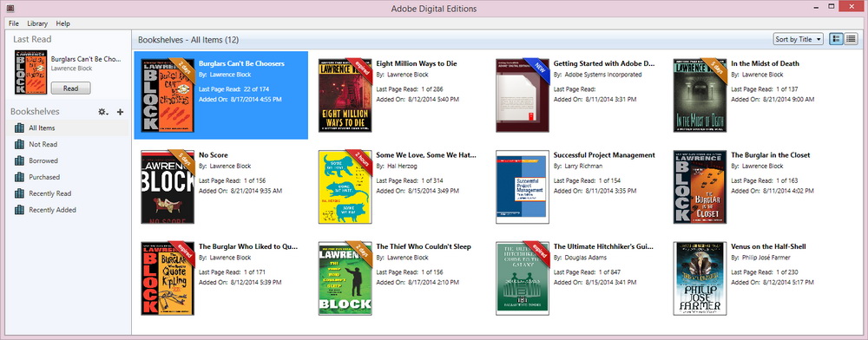Click Adobe Systems Incorporated author text
Viewport: 868px width, 340px height.
603,74
